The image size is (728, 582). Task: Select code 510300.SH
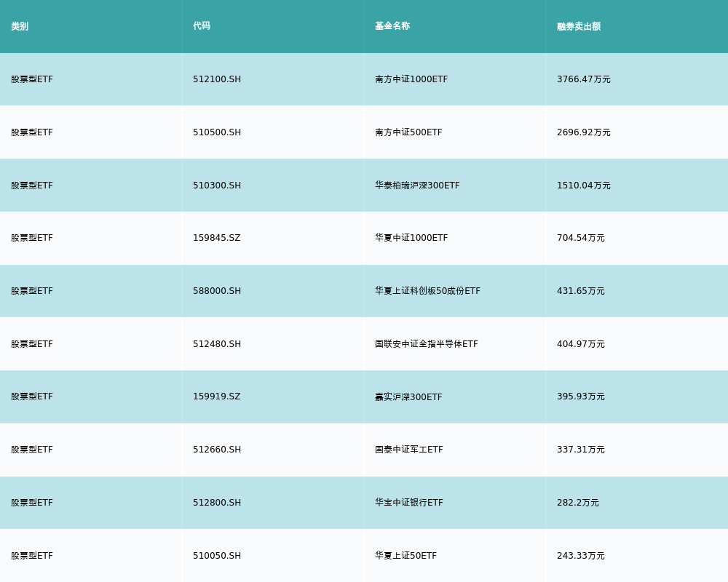(217, 186)
